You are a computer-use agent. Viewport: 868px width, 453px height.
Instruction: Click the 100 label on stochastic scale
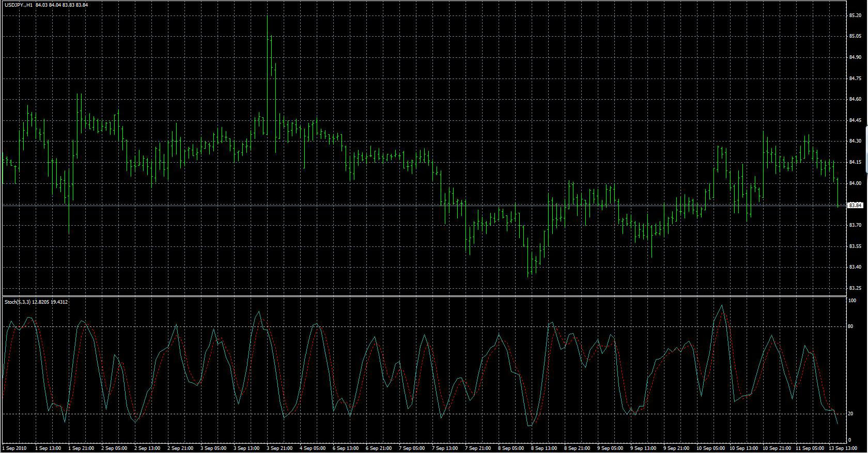(851, 301)
